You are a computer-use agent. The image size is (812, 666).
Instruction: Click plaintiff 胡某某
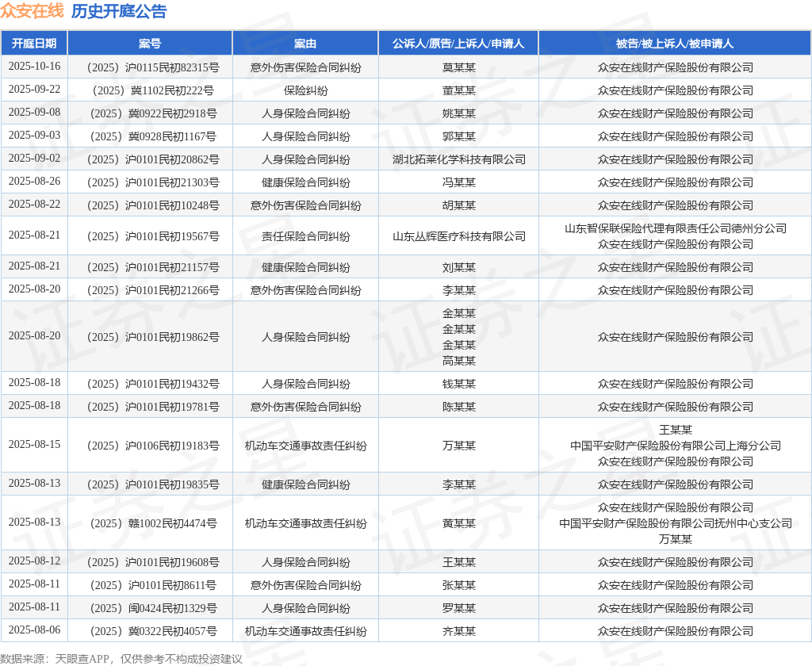pyautogui.click(x=459, y=205)
